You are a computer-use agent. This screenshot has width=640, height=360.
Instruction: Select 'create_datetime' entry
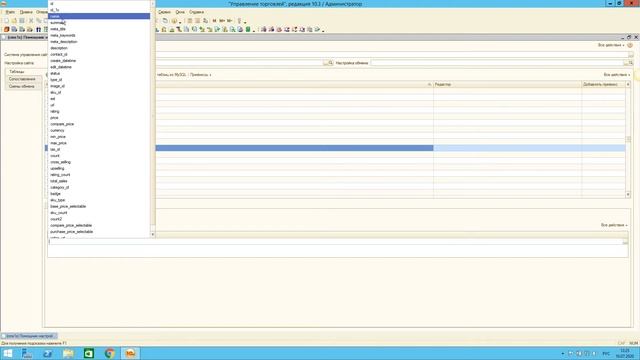[x=63, y=61]
